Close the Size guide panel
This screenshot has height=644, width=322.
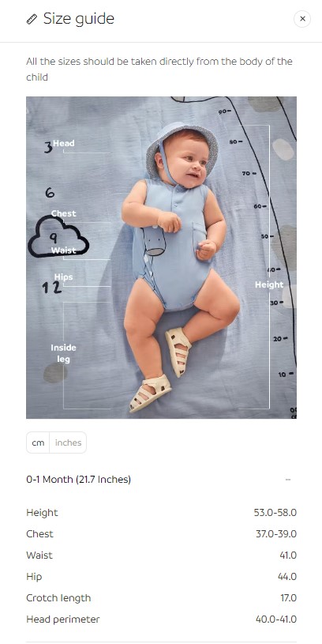click(302, 19)
